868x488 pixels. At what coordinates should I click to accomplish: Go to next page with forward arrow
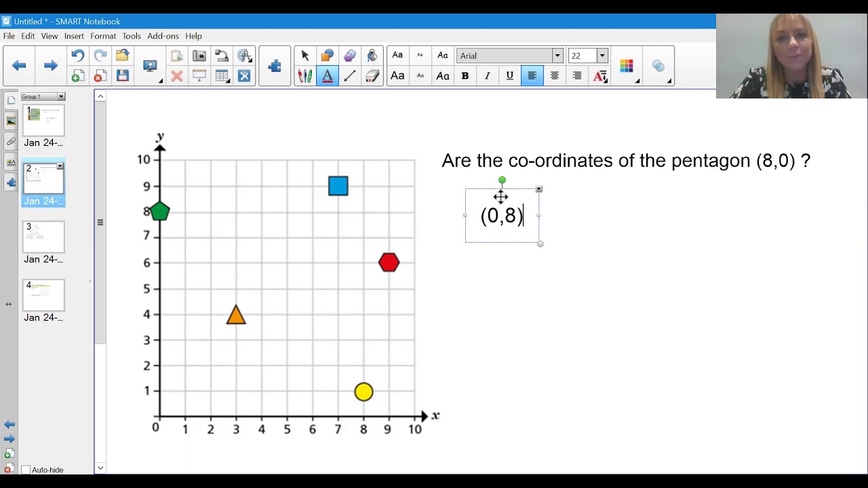click(x=51, y=66)
